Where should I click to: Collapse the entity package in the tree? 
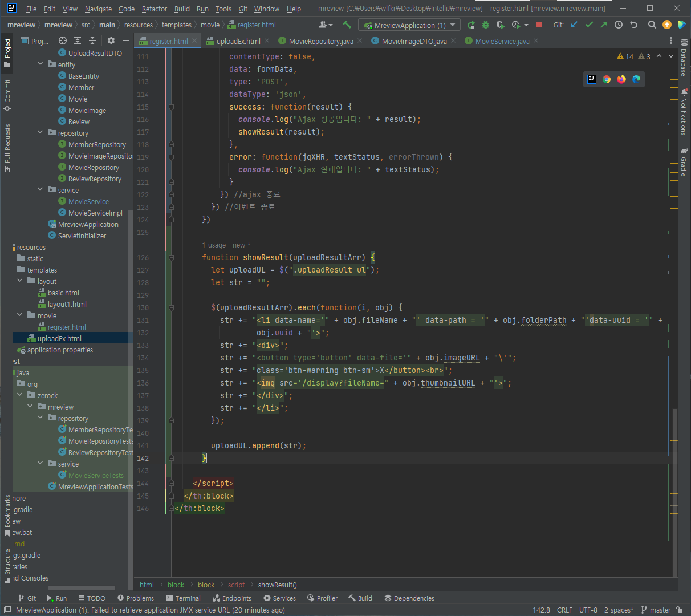(40, 64)
